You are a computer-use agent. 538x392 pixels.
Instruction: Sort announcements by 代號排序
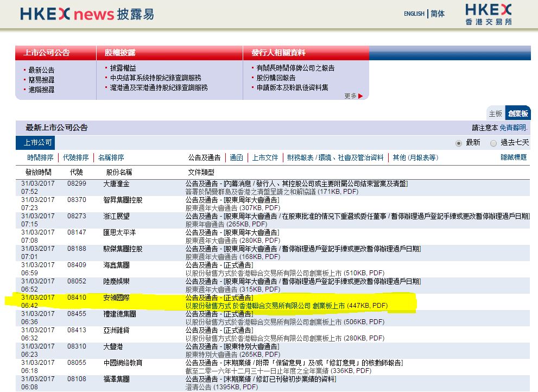pos(76,157)
